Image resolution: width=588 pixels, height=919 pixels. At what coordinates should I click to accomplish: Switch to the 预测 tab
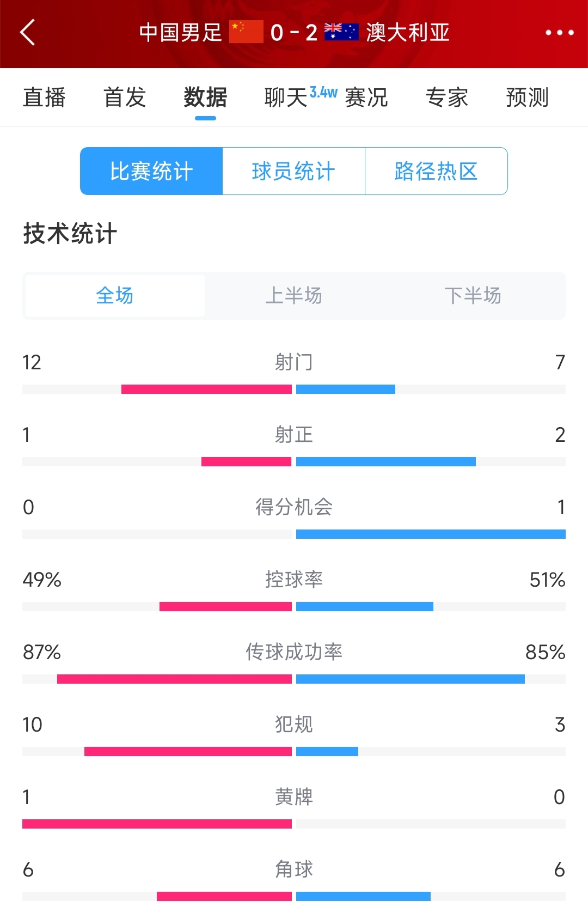coord(526,97)
